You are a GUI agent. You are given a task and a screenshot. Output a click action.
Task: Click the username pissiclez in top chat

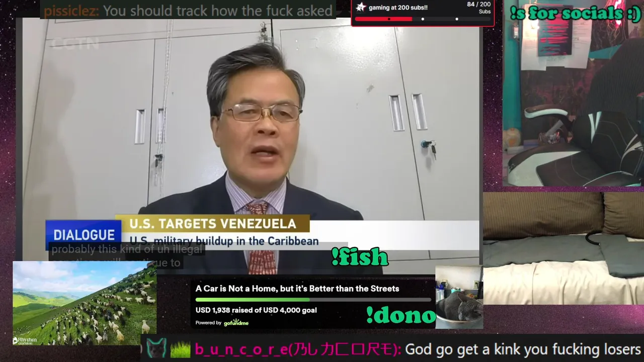tap(71, 11)
